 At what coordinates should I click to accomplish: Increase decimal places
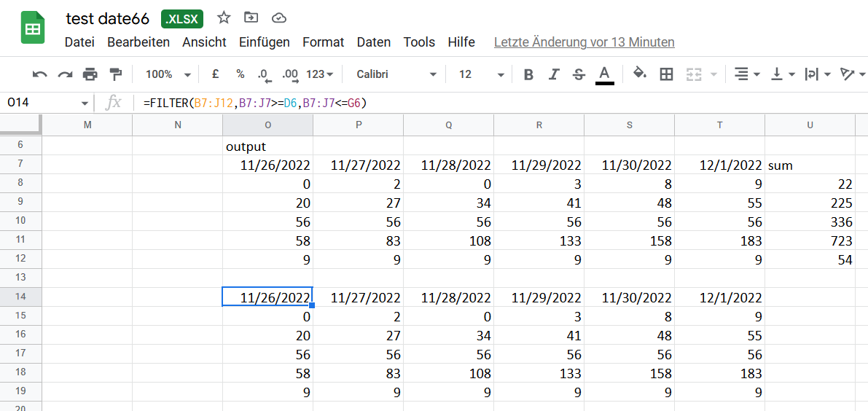point(290,74)
